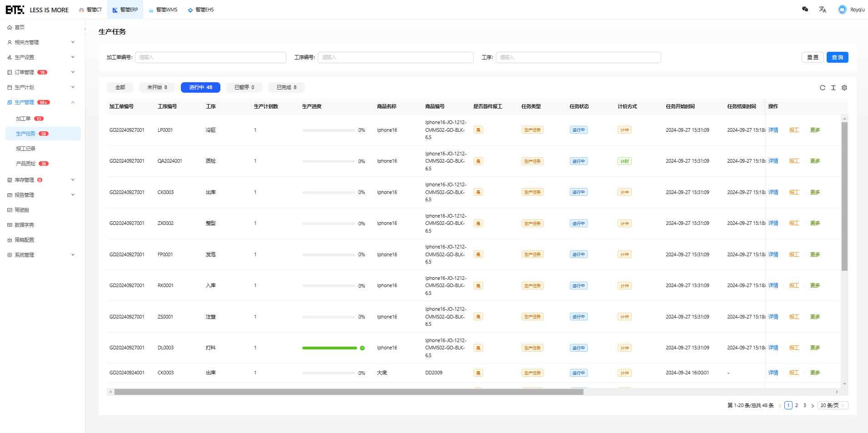The height and width of the screenshot is (433, 868).
Task: Click the 生产进度 column header
Action: click(312, 106)
